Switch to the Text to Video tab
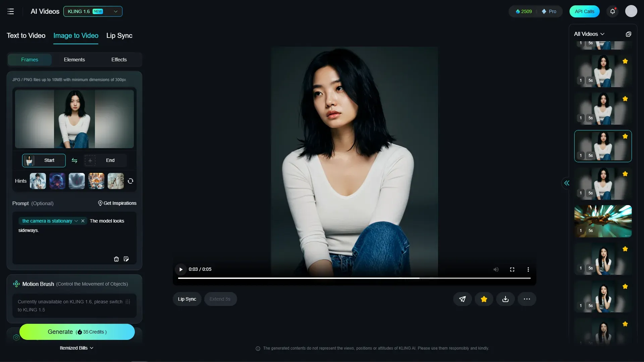 click(26, 36)
